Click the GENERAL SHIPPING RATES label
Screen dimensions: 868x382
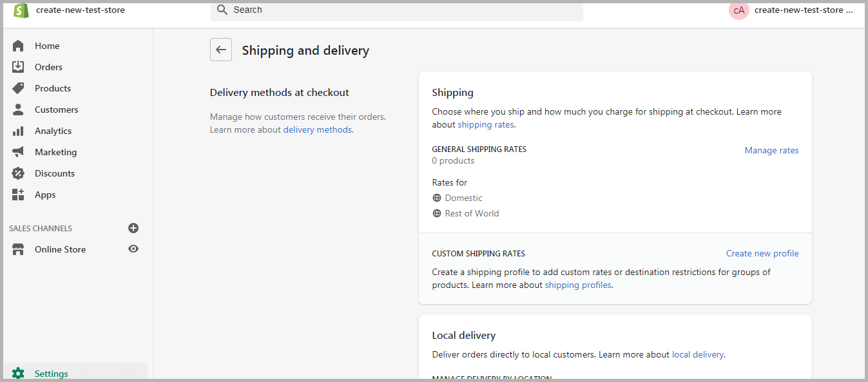click(479, 149)
